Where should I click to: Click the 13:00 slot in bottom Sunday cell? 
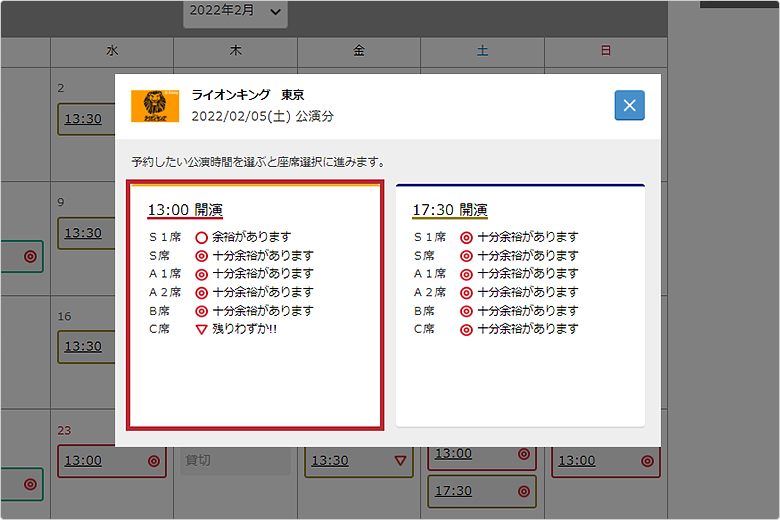pos(605,461)
